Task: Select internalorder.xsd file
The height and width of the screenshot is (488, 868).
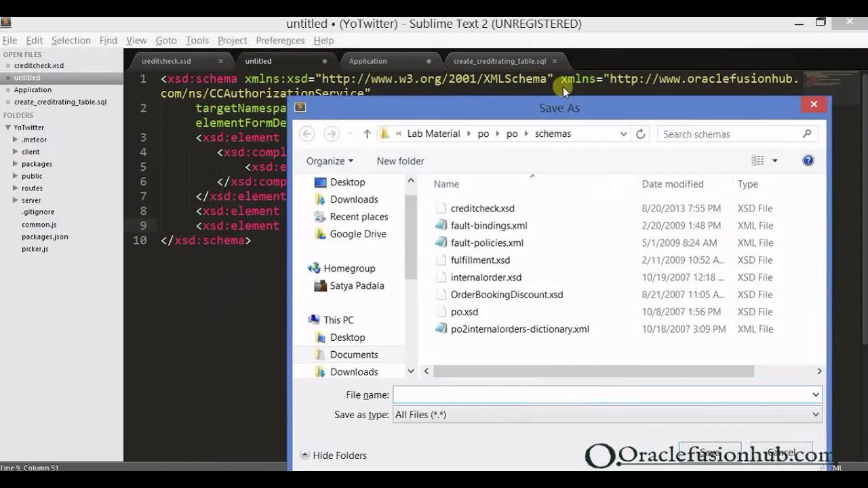Action: click(x=486, y=277)
